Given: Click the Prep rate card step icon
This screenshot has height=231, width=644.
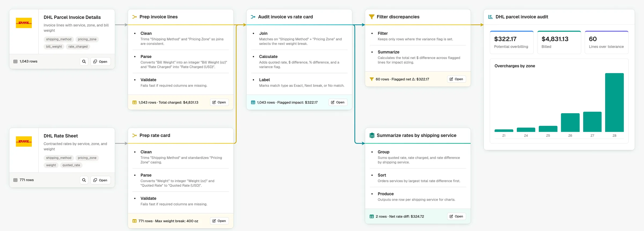Looking at the screenshot, I should tap(134, 135).
